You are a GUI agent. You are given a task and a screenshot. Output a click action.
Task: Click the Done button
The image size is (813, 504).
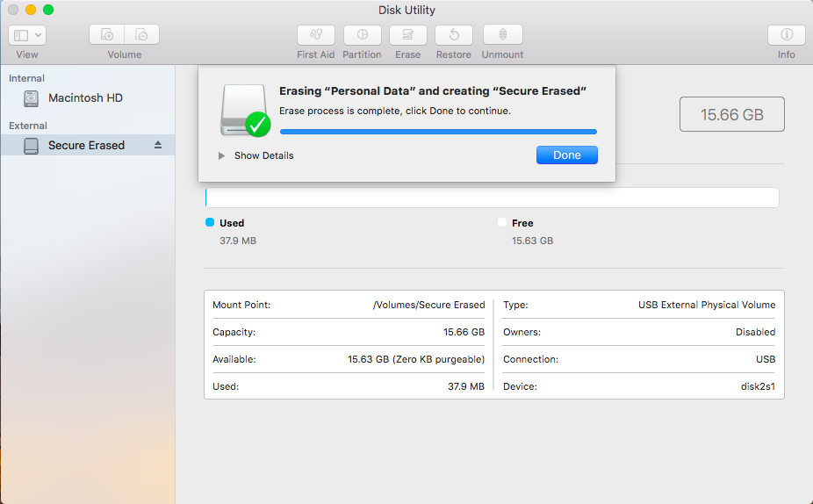click(x=566, y=155)
